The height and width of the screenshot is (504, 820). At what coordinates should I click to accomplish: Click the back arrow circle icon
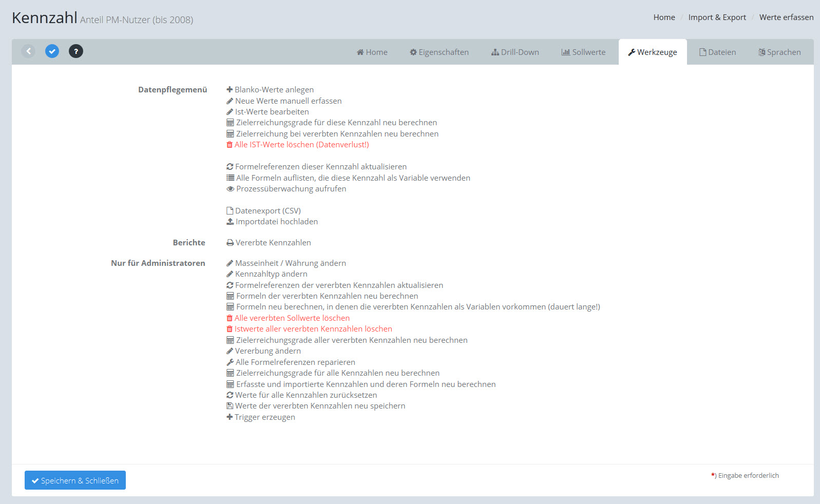click(29, 51)
